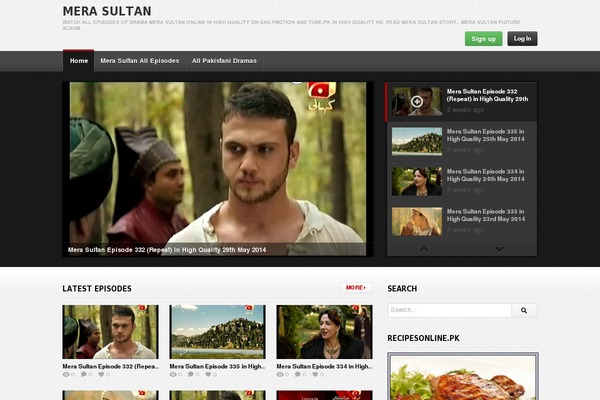Open Episode 335 hillside thumbnail in Latest Episodes
600x400 pixels.
pos(217,332)
